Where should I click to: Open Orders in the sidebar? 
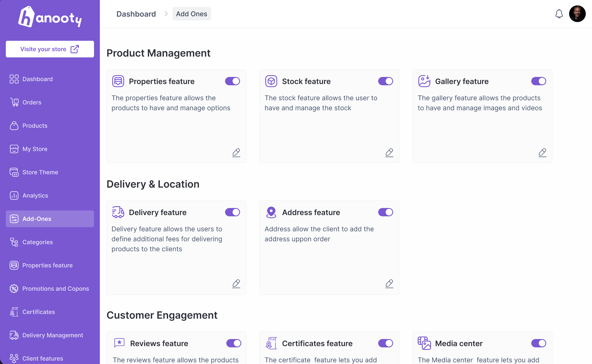pyautogui.click(x=50, y=102)
